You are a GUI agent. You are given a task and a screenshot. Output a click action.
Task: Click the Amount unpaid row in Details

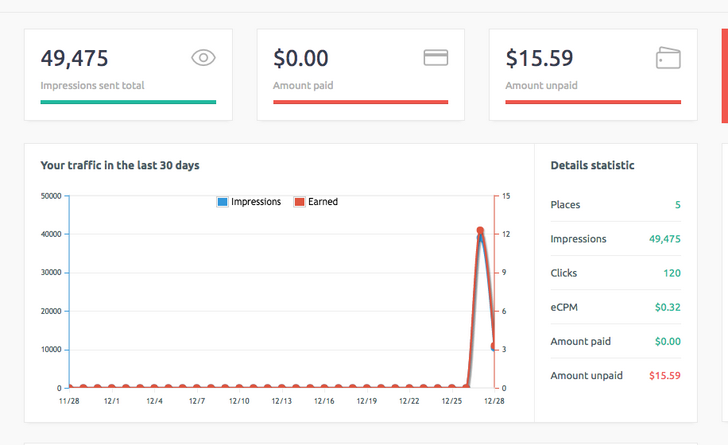pos(615,376)
